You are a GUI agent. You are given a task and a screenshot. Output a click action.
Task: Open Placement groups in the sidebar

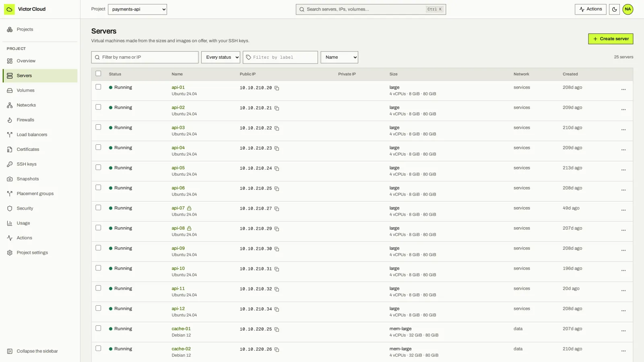coord(40,194)
